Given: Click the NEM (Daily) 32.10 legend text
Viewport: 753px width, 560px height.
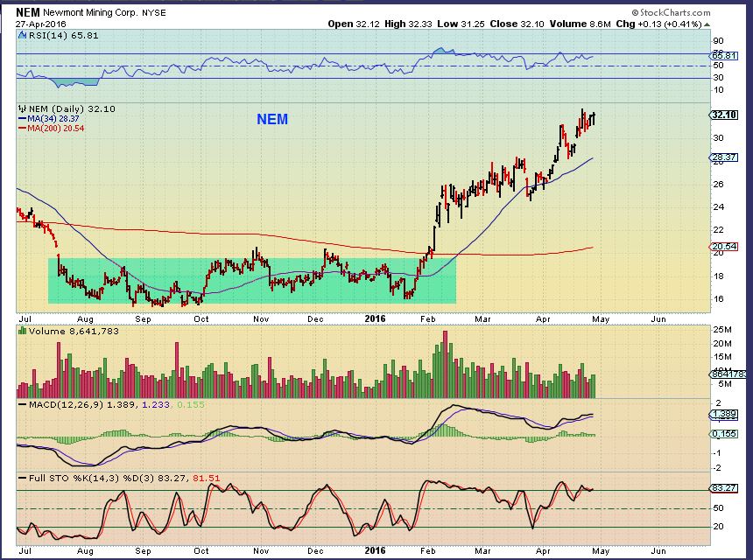Looking at the screenshot, I should (72, 108).
